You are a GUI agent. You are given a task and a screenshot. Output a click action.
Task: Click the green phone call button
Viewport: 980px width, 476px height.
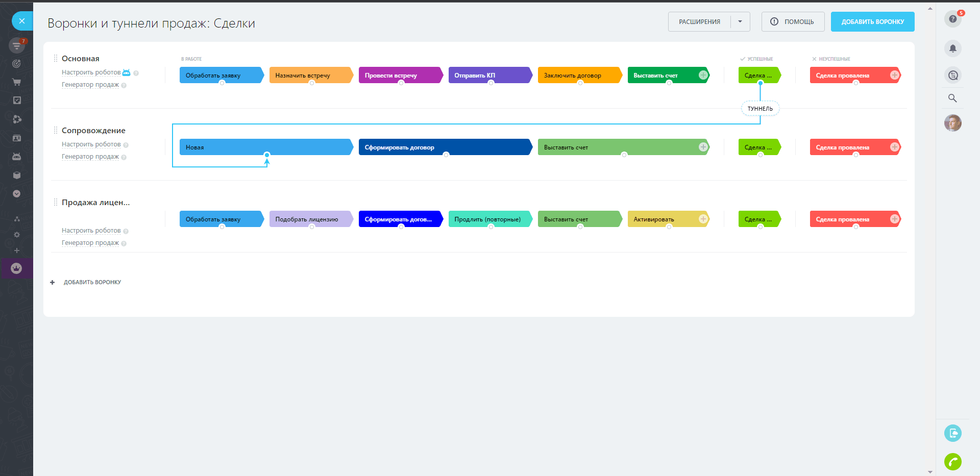(952, 462)
